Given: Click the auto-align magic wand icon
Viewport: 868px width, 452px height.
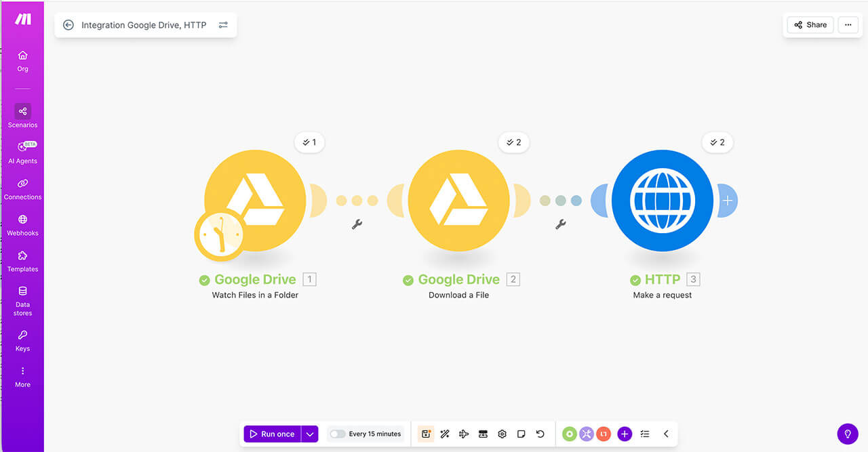Looking at the screenshot, I should click(x=445, y=434).
